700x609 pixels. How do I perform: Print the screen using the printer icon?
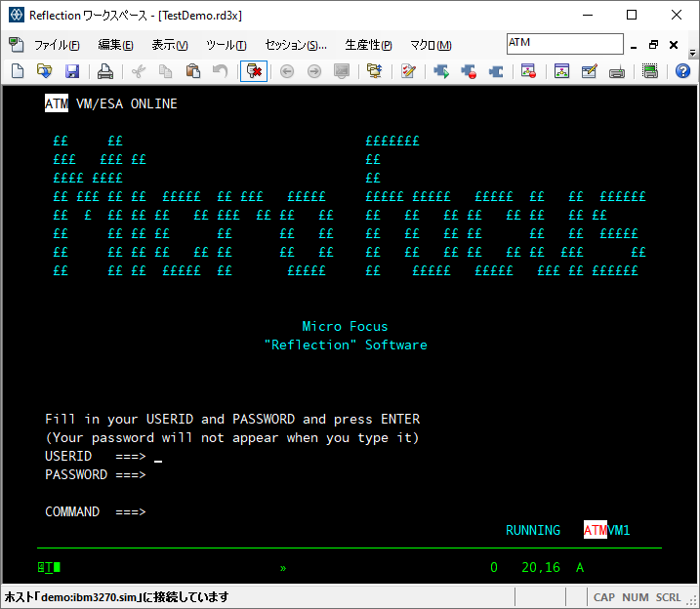click(x=105, y=71)
